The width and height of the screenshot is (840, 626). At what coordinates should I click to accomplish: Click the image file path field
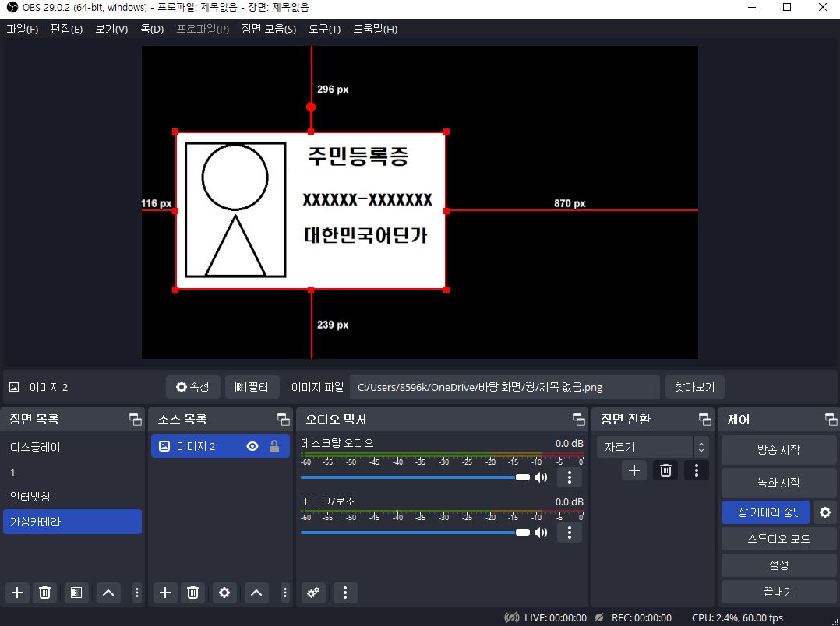505,387
